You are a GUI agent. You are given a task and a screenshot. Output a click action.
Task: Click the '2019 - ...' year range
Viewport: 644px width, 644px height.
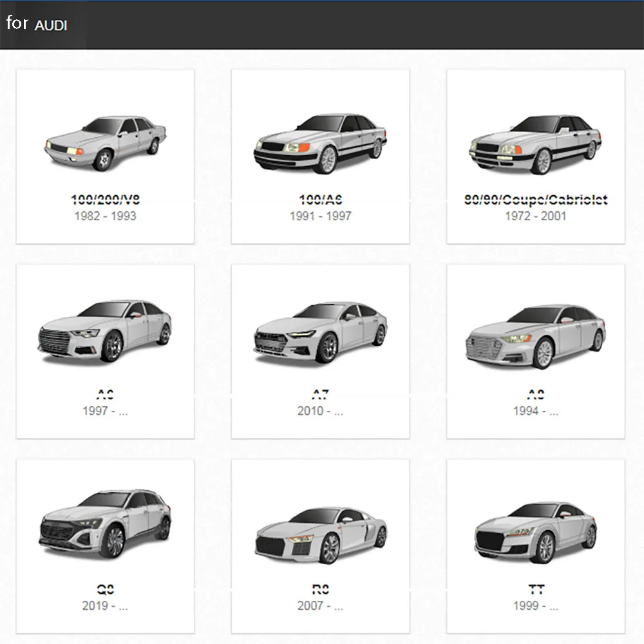click(105, 606)
